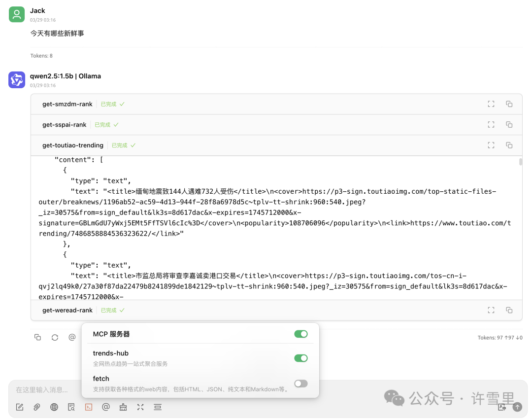
Task: Click the qwen model avatar icon
Action: coord(17,80)
